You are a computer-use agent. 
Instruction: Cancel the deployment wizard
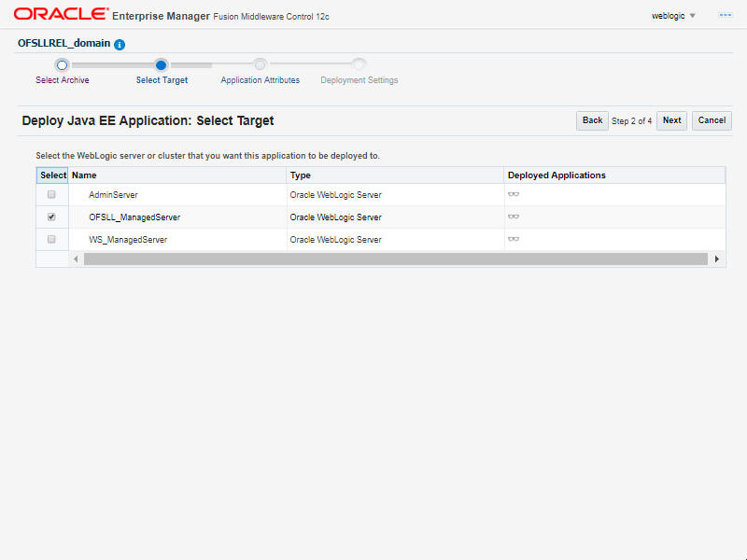tap(712, 120)
